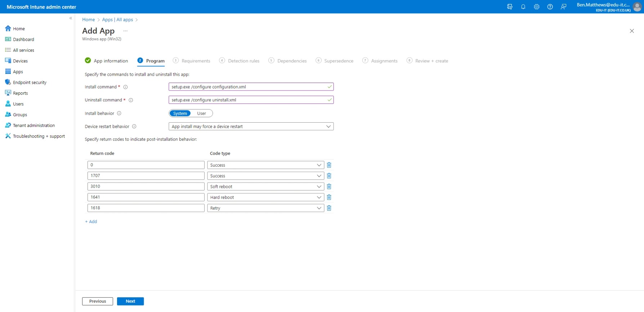Open Hard reboot code type dropdown
The height and width of the screenshot is (312, 644).
[x=266, y=197]
